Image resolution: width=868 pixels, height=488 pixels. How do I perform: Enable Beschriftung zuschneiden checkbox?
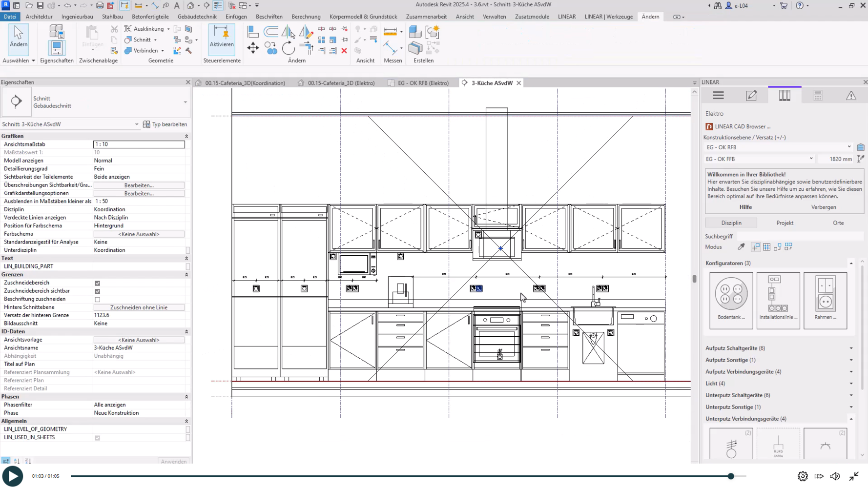click(x=98, y=300)
